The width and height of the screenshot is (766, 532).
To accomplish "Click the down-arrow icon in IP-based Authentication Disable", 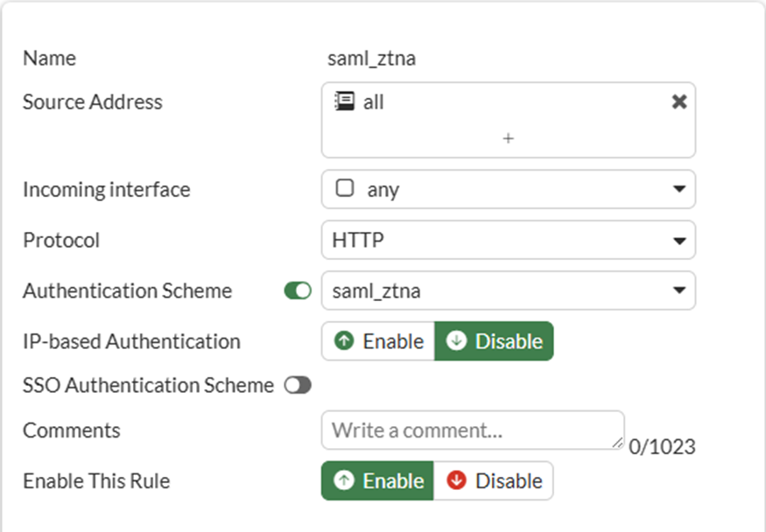I will (x=456, y=340).
